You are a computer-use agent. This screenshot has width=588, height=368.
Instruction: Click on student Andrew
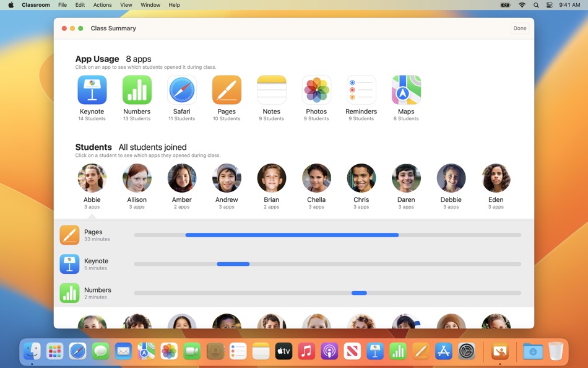point(227,178)
